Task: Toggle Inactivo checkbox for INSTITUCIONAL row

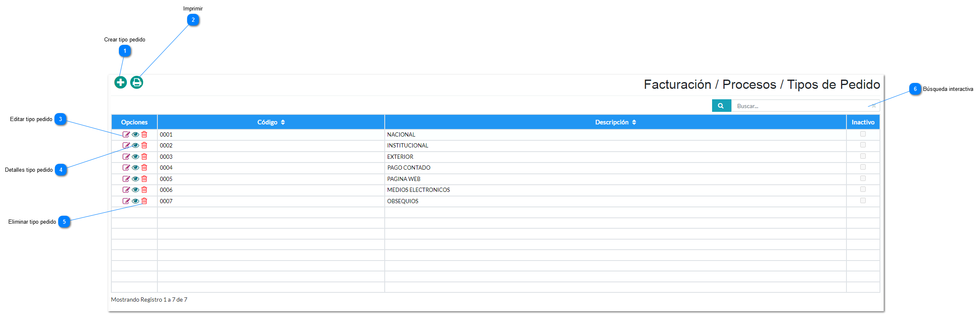Action: click(x=863, y=145)
